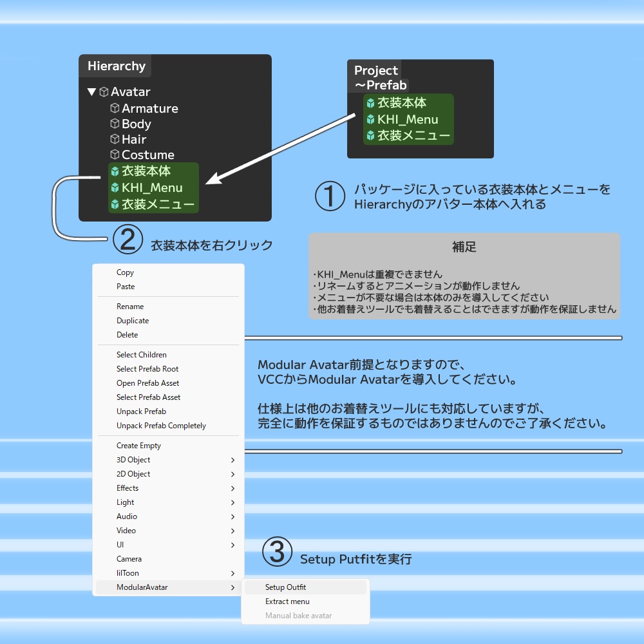644x644 pixels.
Task: Select 衣装メニュー in Project Prefab list
Action: (409, 135)
